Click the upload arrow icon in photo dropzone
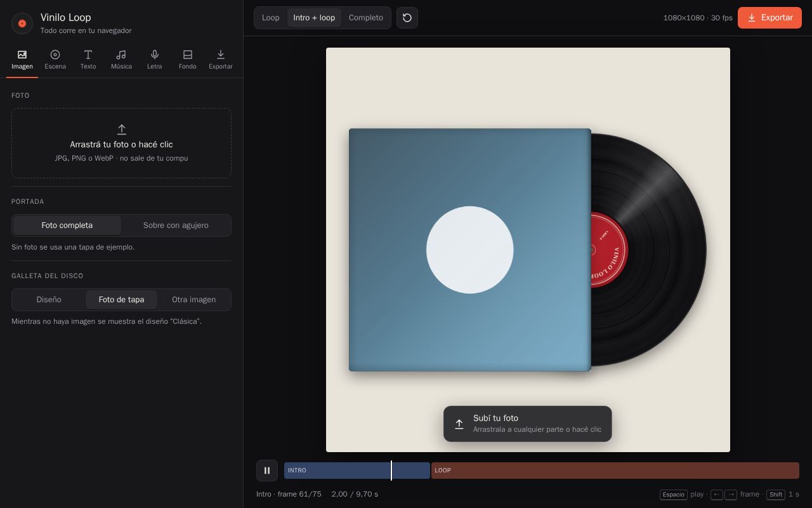This screenshot has height=508, width=812. tap(121, 129)
